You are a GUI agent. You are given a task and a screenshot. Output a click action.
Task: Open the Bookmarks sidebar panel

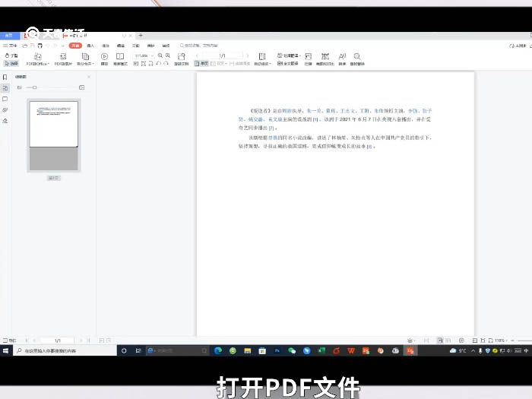pyautogui.click(x=5, y=77)
